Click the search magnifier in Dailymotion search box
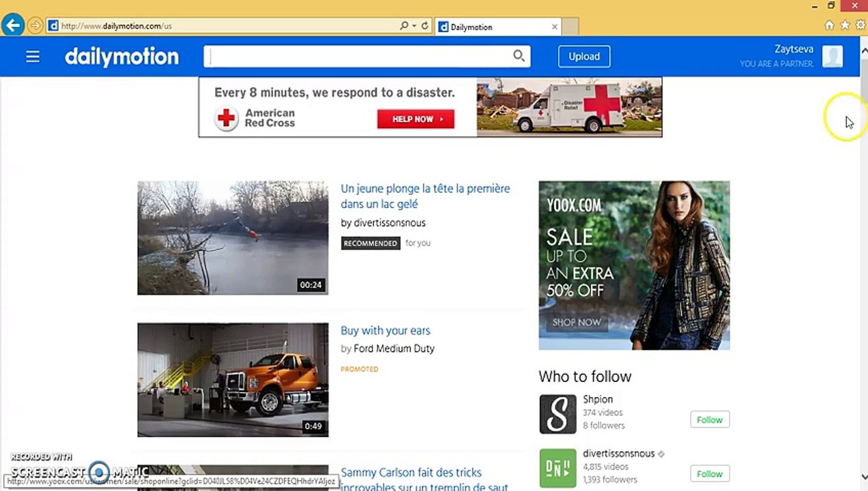The image size is (868, 491). point(519,56)
